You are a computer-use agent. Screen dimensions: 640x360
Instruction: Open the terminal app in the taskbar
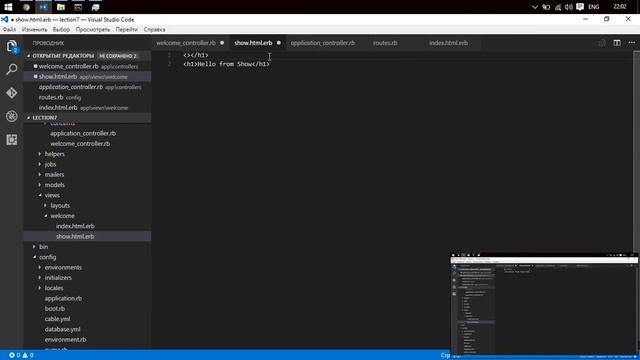78,7
